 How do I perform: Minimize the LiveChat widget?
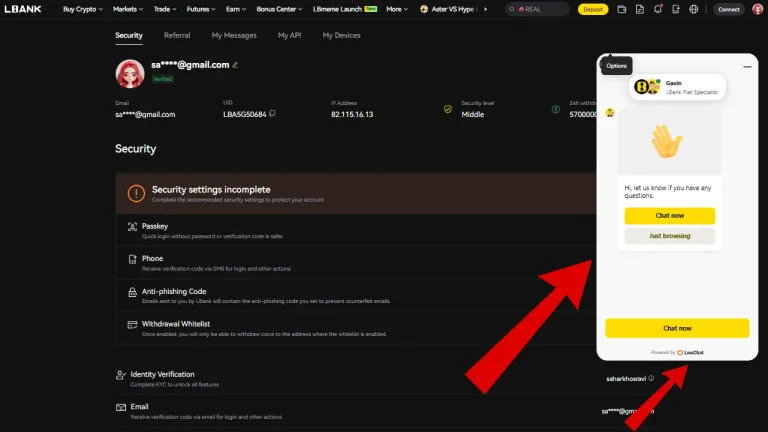747,67
